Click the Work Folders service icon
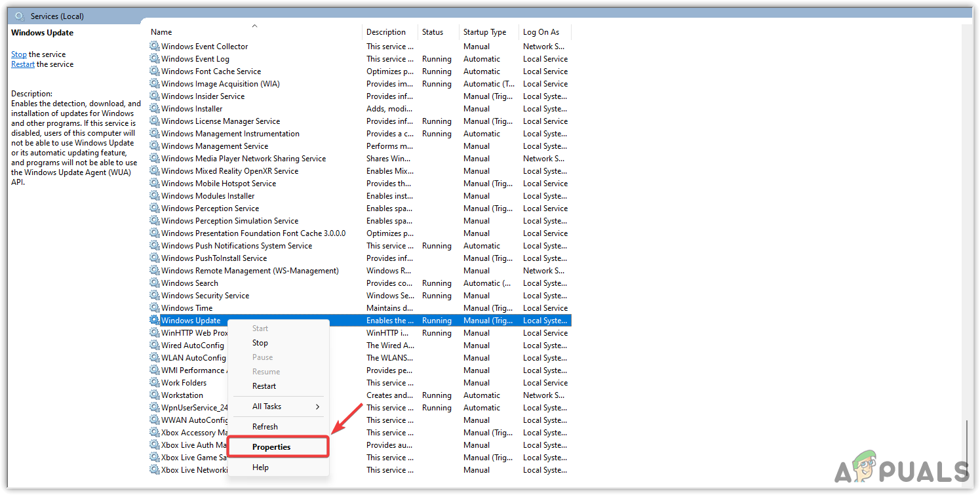Viewport: 980px width, 495px height. pos(155,383)
